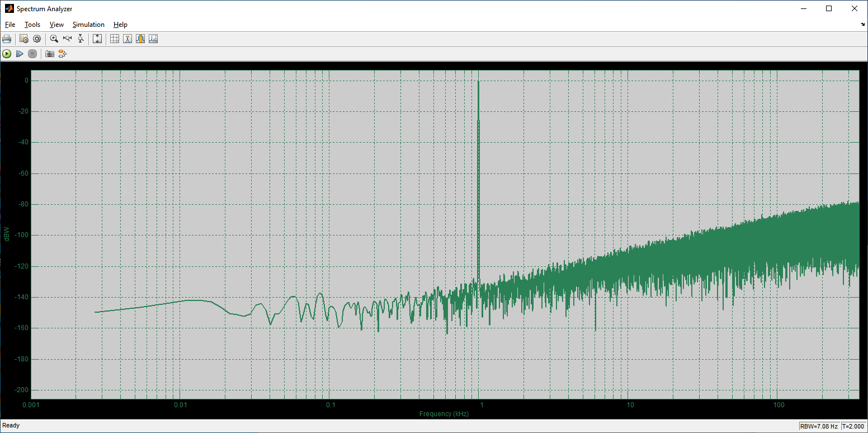This screenshot has width=868, height=433.
Task: Click the dBW y-axis label
Action: (x=7, y=236)
